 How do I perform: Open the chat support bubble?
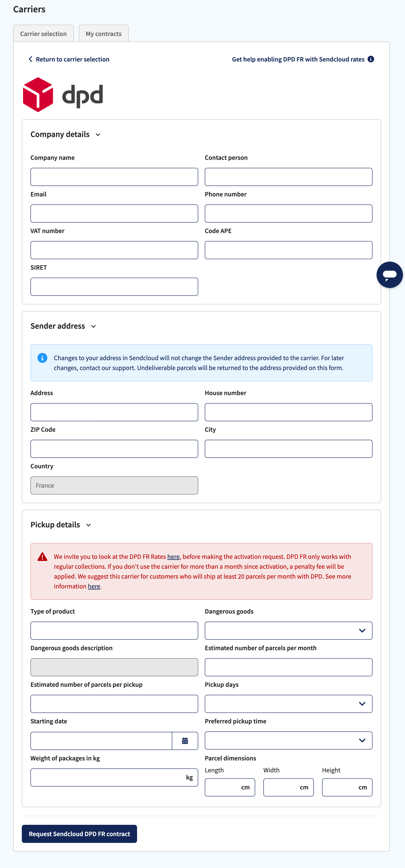pyautogui.click(x=390, y=275)
